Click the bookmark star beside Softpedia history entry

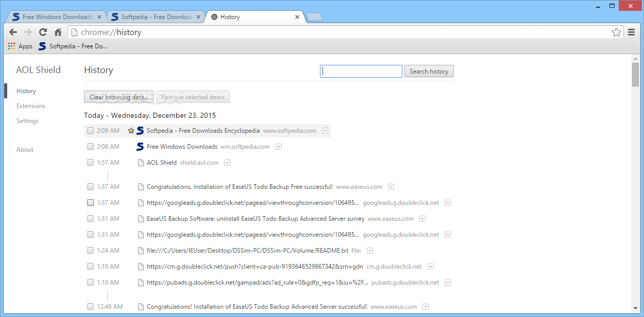pos(131,131)
